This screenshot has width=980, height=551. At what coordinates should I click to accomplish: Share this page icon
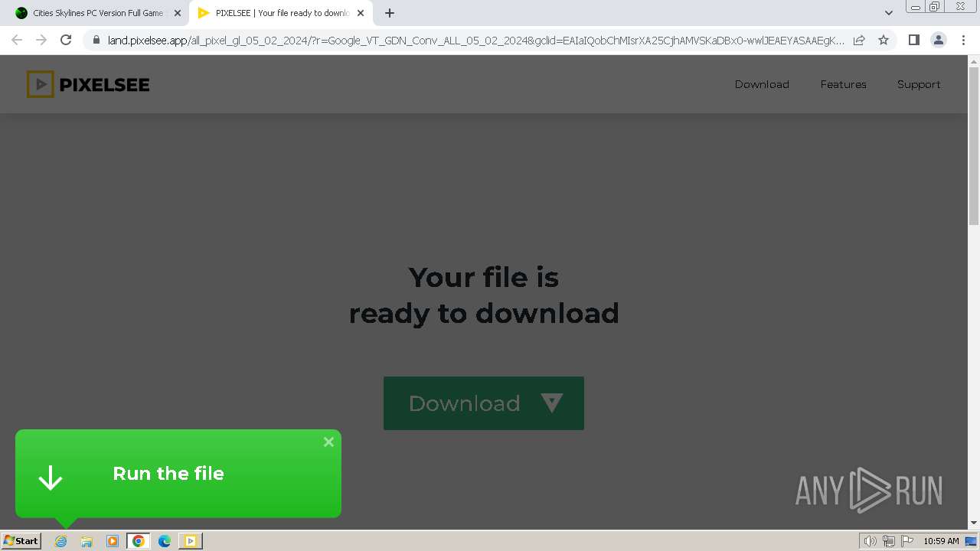pos(859,41)
